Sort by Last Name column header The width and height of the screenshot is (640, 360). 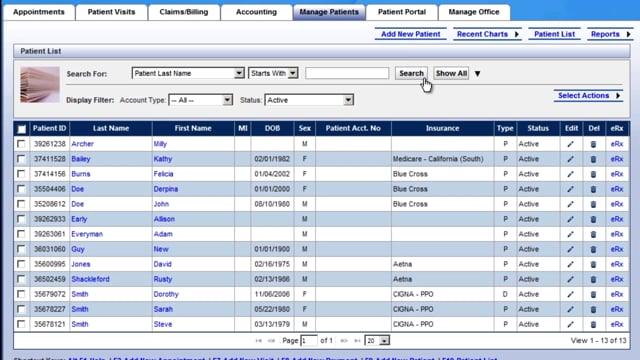click(111, 128)
